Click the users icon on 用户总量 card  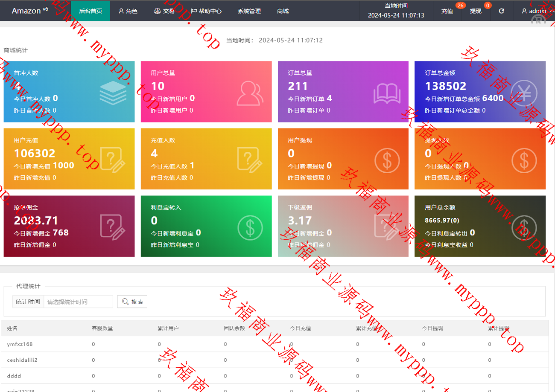coord(250,92)
